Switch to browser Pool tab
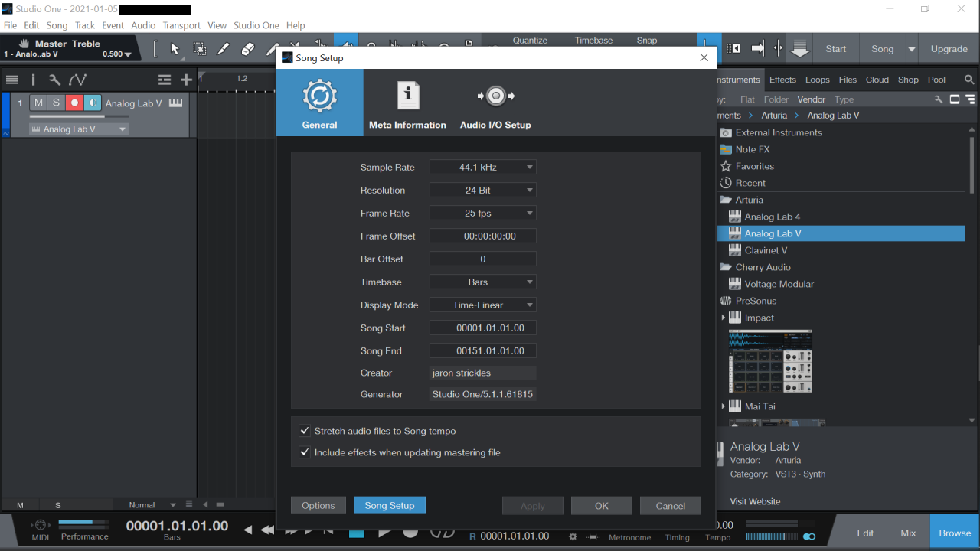The height and width of the screenshot is (551, 980). coord(936,80)
